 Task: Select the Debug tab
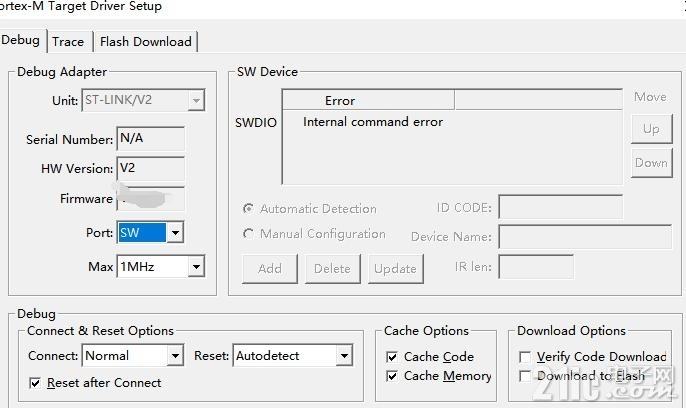(21, 40)
